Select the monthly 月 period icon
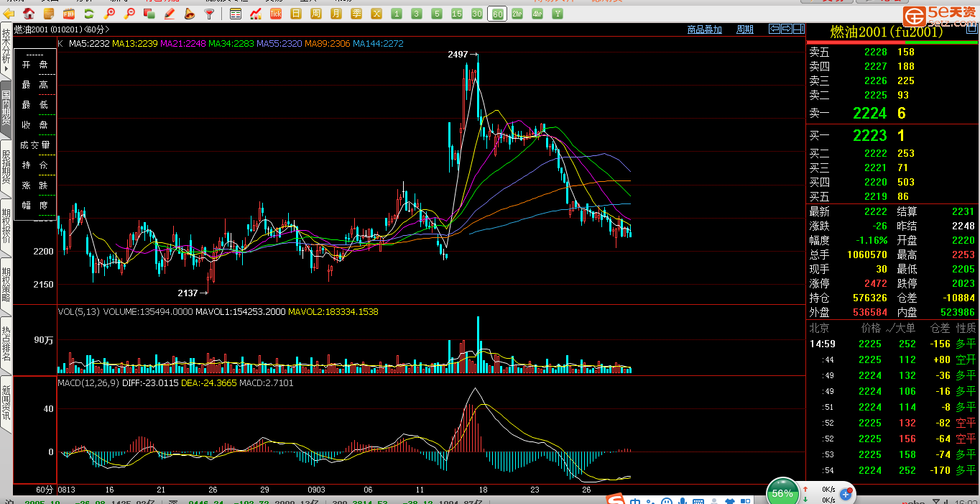Screen dimensions: 980x504 click(336, 14)
